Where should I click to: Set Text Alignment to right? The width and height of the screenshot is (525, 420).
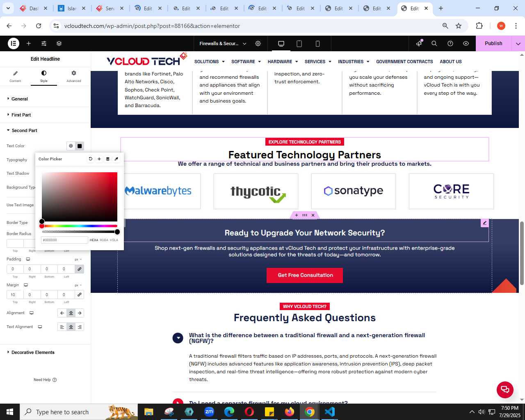(80, 327)
